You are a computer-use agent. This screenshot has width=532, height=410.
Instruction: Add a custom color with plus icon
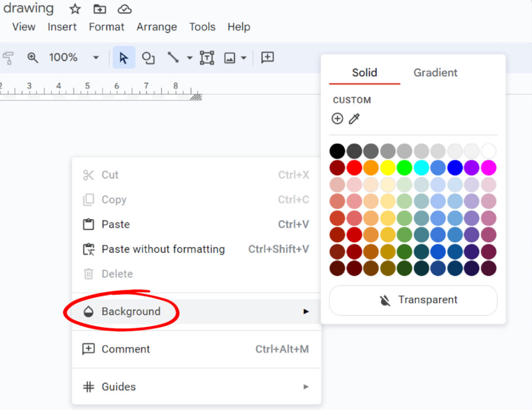[x=337, y=119]
